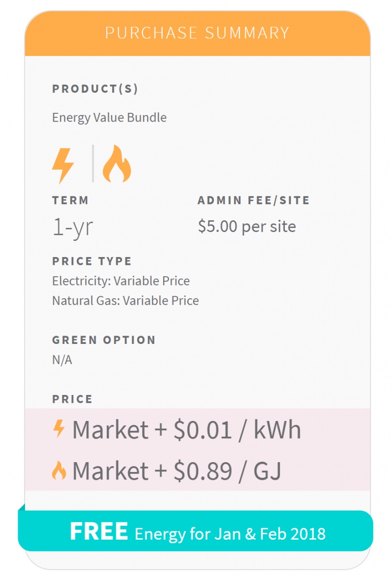This screenshot has width=392, height=575.
Task: Click the Market + $0.89 / GJ price
Action: point(176,471)
